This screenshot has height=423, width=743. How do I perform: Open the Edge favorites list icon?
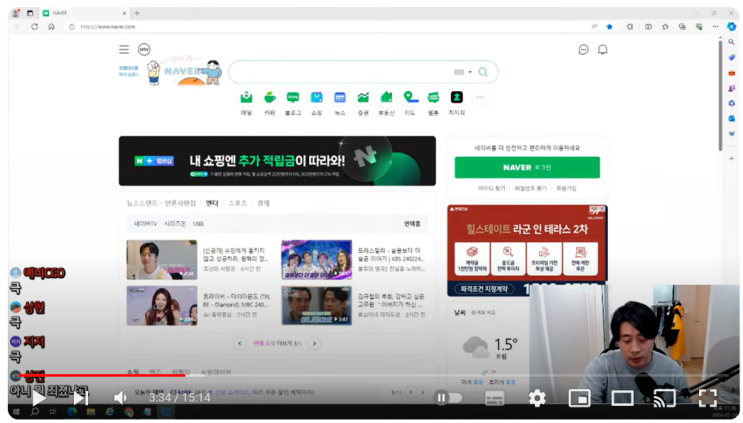point(665,27)
